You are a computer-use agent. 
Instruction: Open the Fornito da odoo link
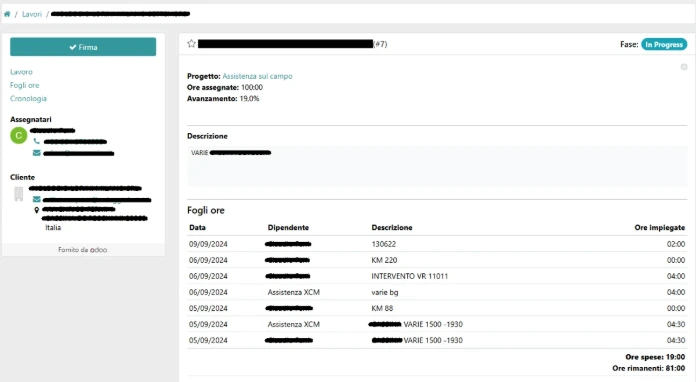tap(83, 250)
